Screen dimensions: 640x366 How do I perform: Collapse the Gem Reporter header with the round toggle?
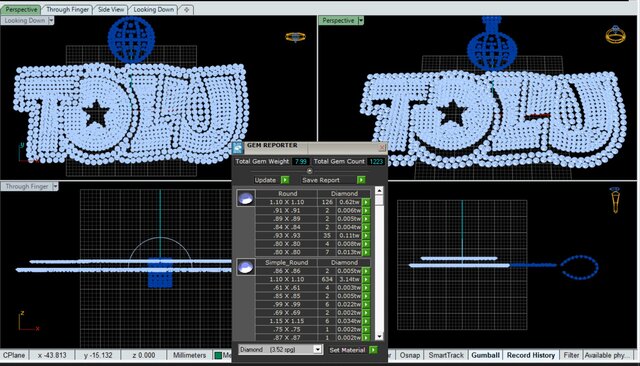[x=309, y=171]
